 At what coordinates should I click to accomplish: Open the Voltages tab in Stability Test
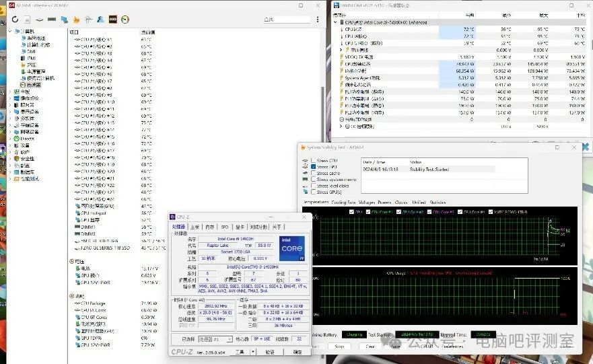(x=367, y=202)
